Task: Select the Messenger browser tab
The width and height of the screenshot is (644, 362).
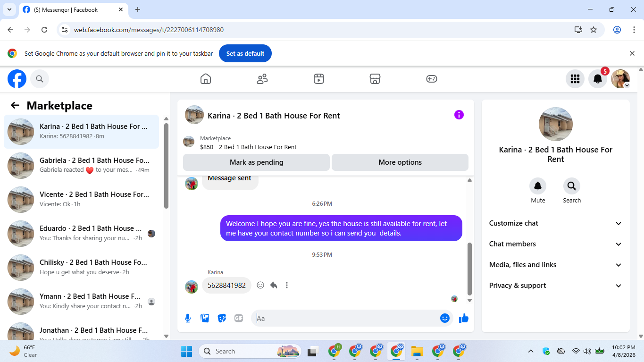Action: [x=73, y=9]
